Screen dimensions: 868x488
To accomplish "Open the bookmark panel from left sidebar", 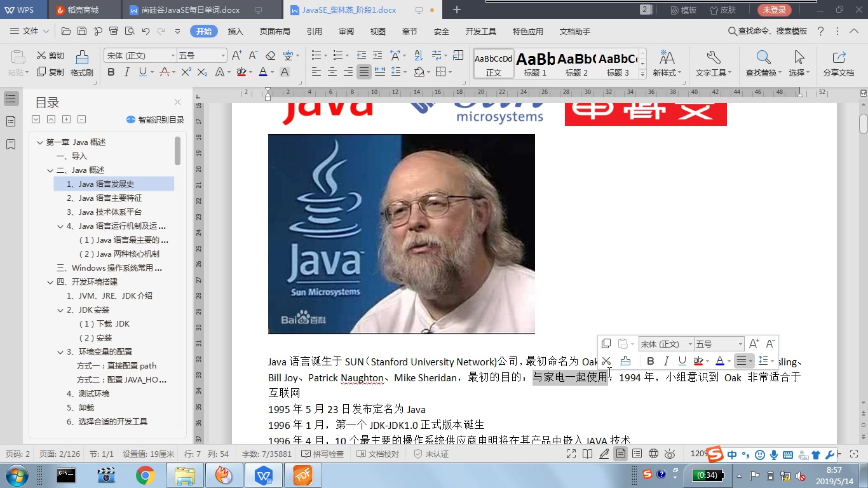I will 11,144.
